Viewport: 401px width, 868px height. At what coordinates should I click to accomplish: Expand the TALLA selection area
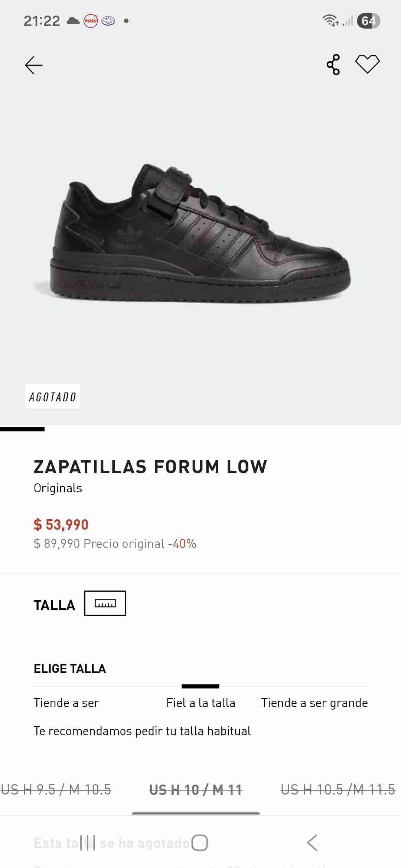coord(54,604)
